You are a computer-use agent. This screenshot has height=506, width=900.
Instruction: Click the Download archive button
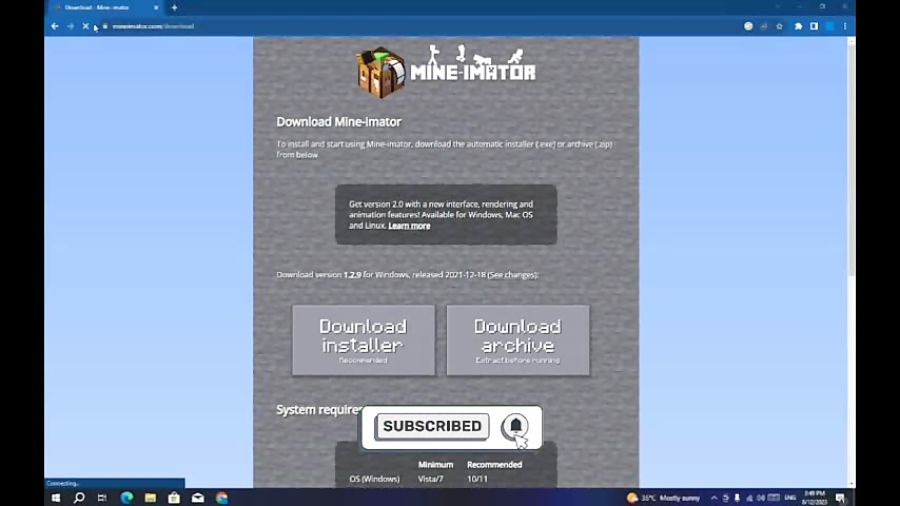pyautogui.click(x=518, y=340)
